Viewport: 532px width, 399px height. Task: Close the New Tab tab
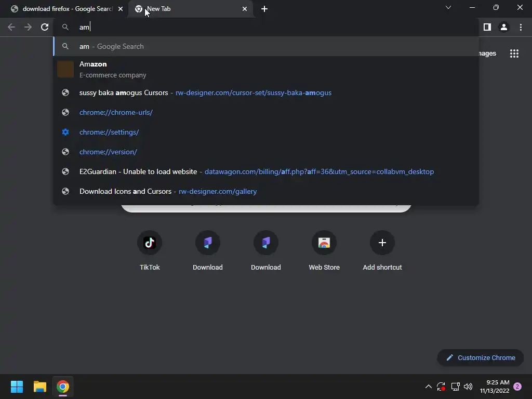point(245,9)
